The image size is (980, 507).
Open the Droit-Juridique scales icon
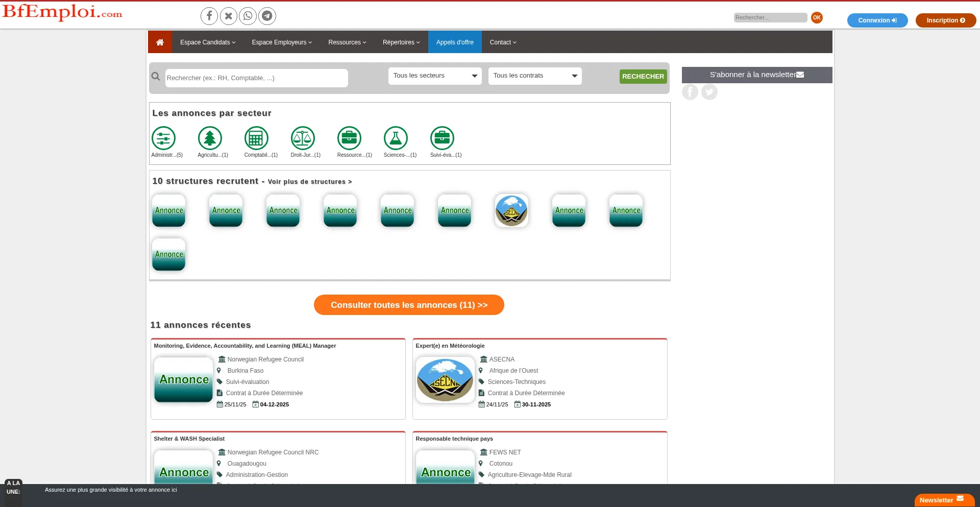coord(303,138)
